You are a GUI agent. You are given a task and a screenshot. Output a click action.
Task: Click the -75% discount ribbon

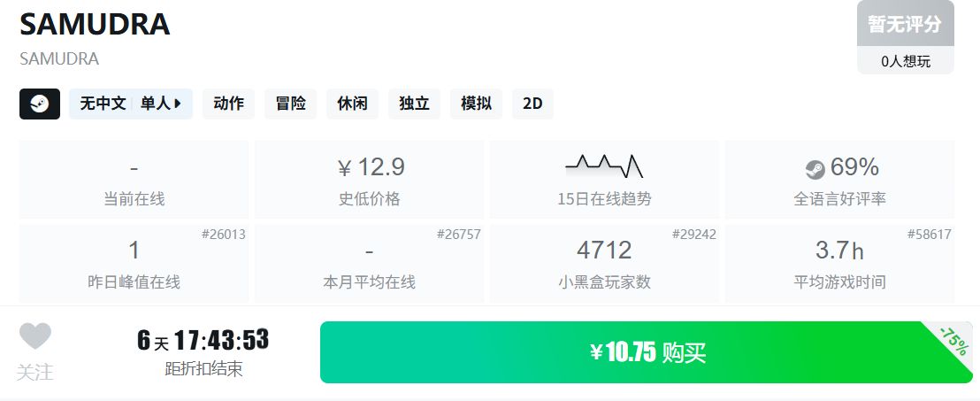pos(955,342)
